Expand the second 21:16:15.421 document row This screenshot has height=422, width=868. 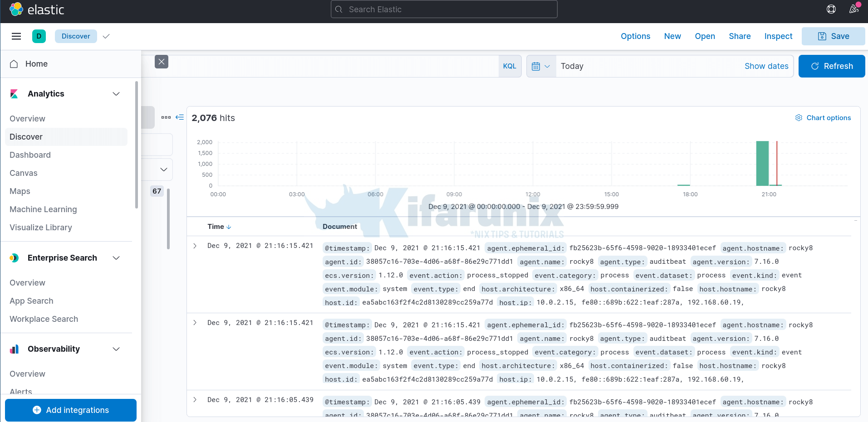(195, 323)
